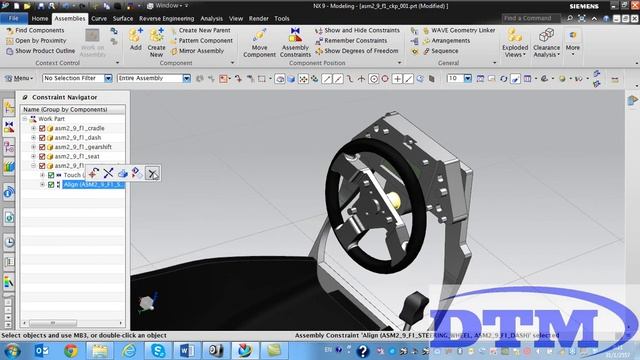Expand the asm2_9_f1_gearshift node

[33, 147]
